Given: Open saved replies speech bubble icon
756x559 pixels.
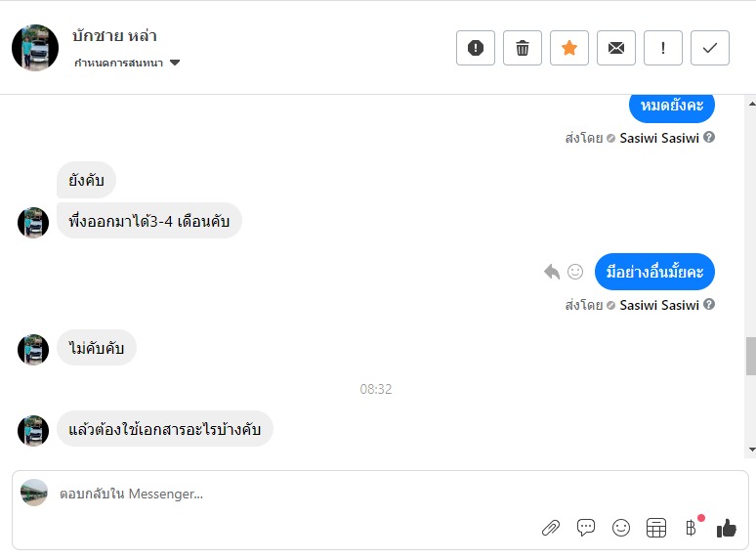Looking at the screenshot, I should point(586,528).
